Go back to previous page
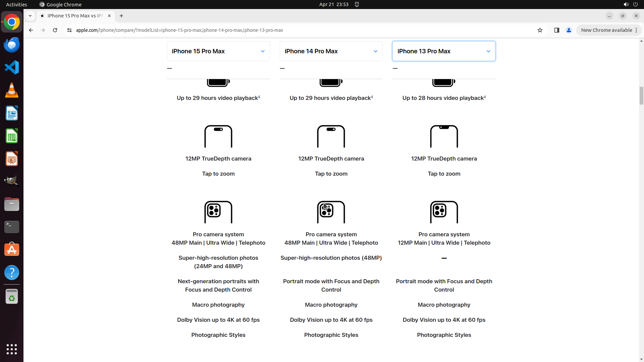The height and width of the screenshot is (362, 644). pos(31,30)
